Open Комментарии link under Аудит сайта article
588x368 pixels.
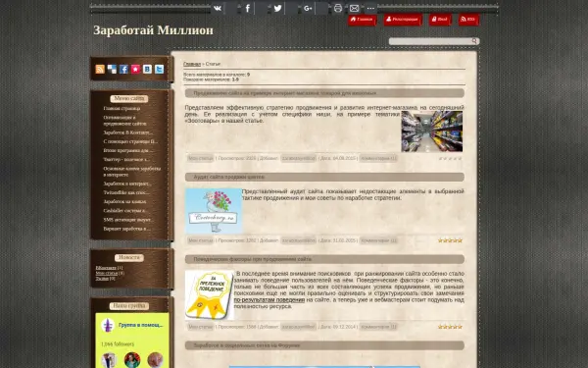click(x=378, y=240)
